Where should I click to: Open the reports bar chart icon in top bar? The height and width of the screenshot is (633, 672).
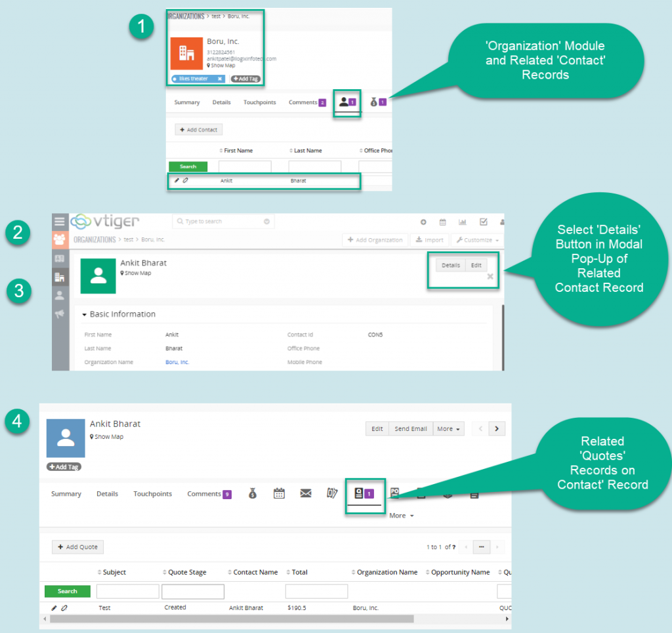[462, 222]
